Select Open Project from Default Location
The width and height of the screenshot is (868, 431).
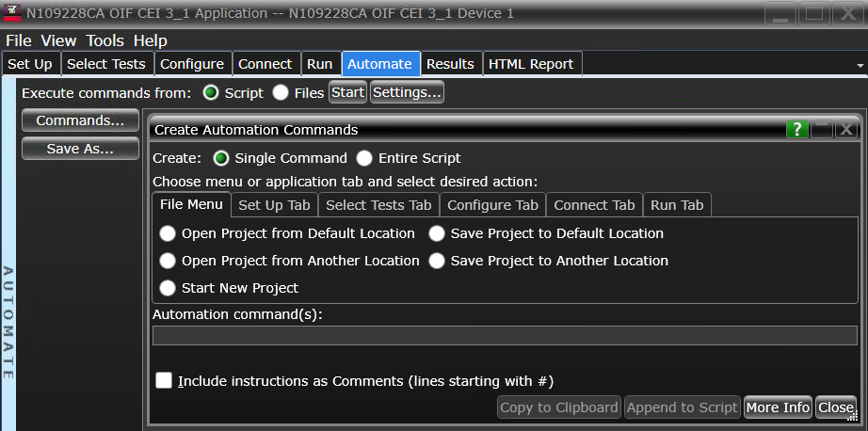tap(168, 233)
